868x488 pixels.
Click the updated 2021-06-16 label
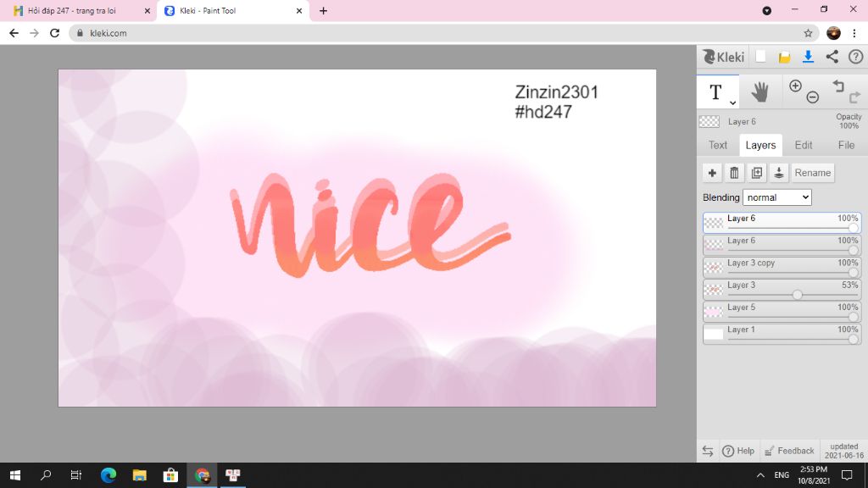click(x=843, y=451)
